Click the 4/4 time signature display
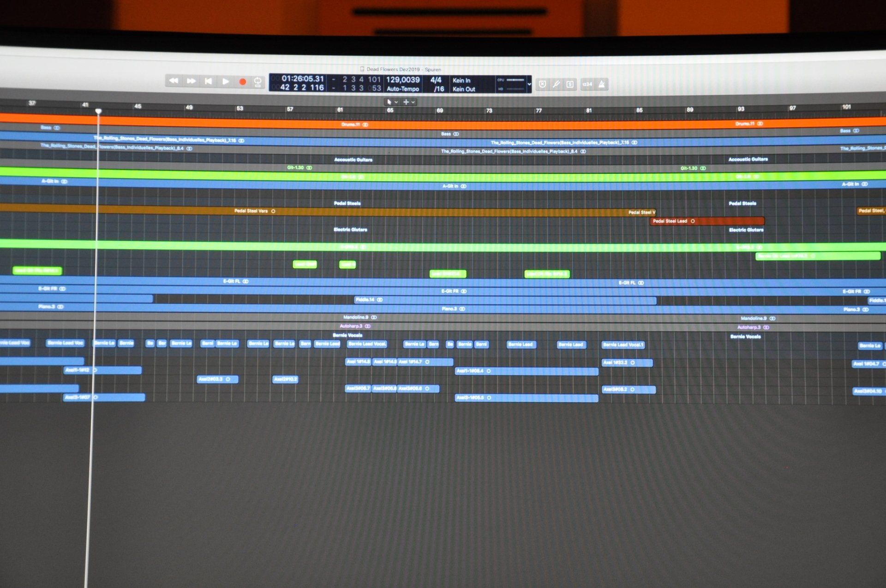 click(x=436, y=80)
